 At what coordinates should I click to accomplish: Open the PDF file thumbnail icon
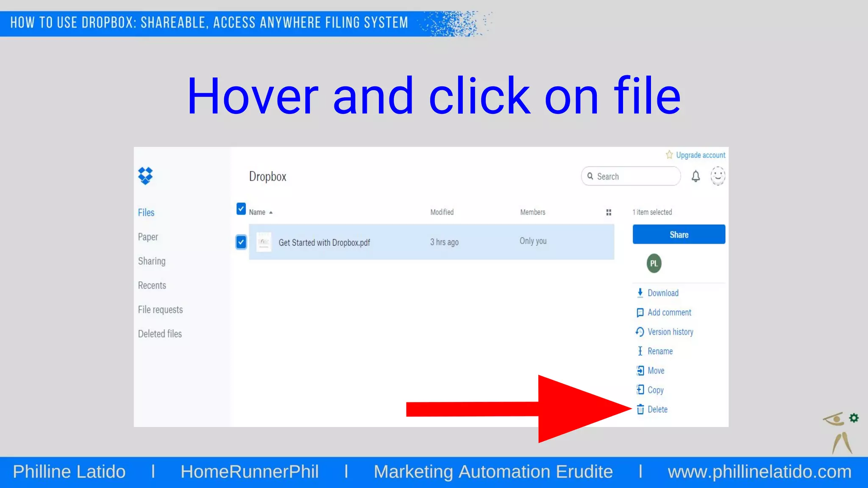coord(264,242)
